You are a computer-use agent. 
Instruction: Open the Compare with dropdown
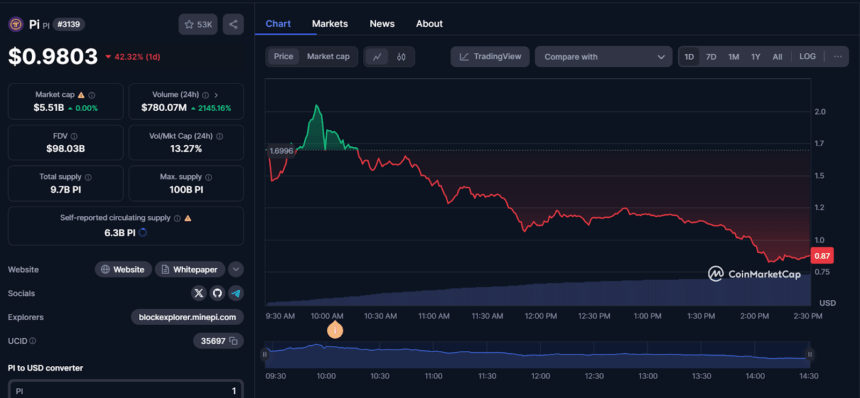click(603, 56)
